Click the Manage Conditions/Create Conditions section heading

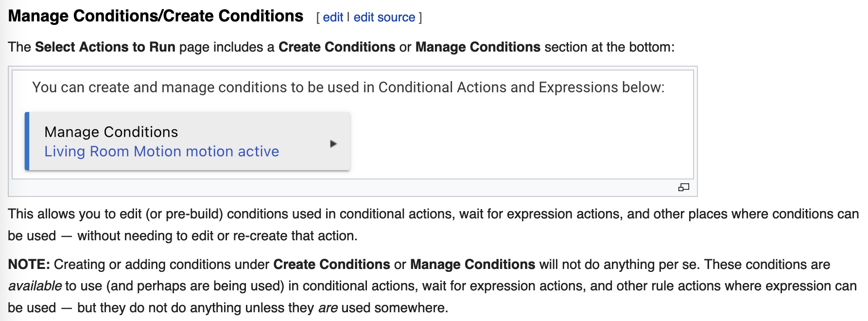tap(156, 16)
